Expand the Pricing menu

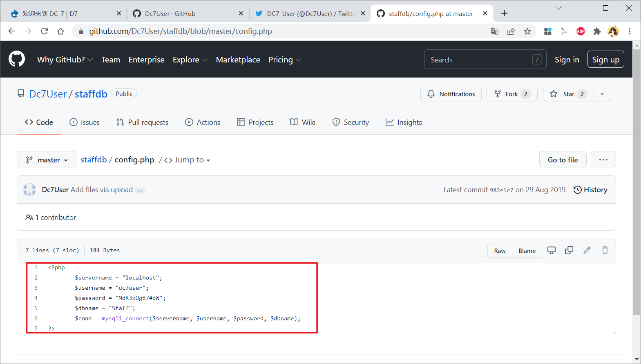click(x=285, y=60)
